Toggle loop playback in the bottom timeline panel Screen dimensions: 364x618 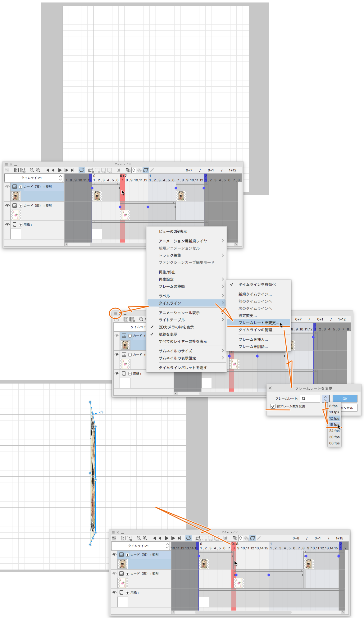point(189,538)
